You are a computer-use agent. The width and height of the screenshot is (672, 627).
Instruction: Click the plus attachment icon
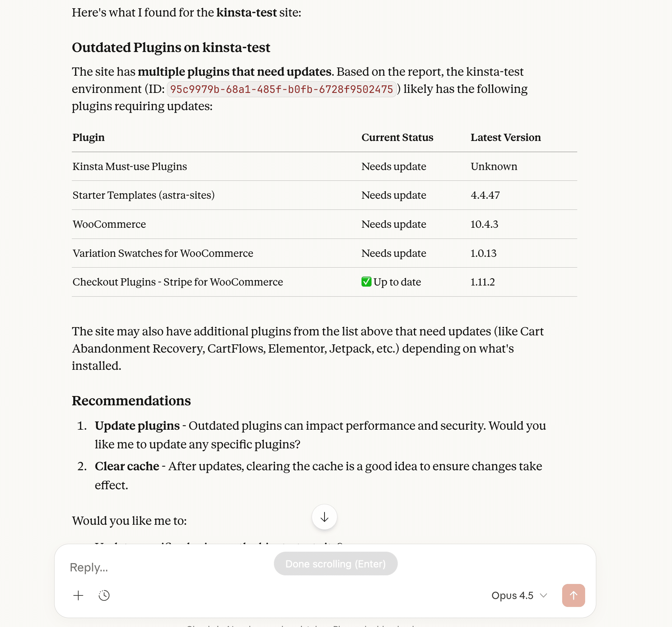(x=78, y=595)
